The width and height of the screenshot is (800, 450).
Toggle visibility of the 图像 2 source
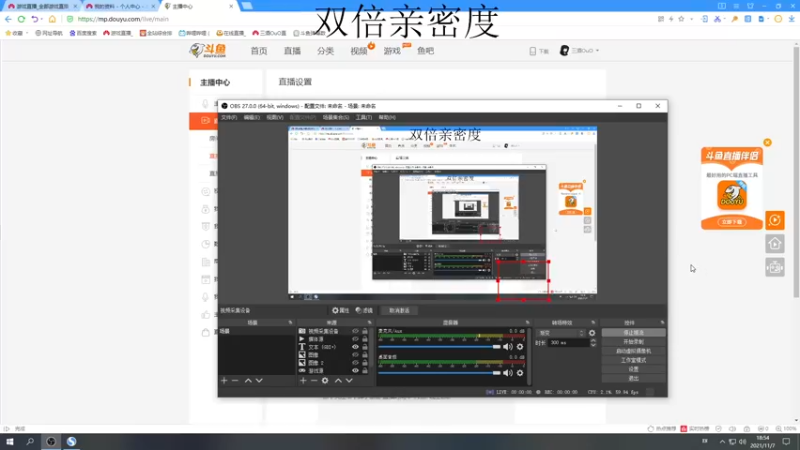click(x=355, y=363)
